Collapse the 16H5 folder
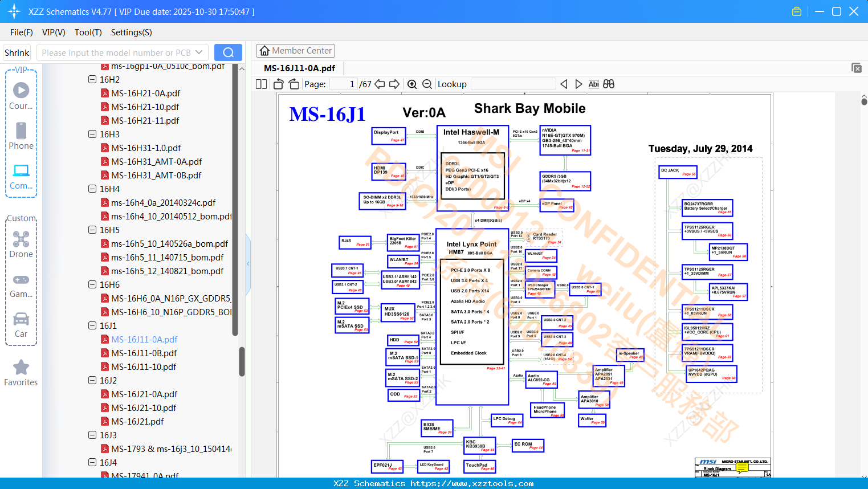The image size is (868, 489). coord(92,230)
